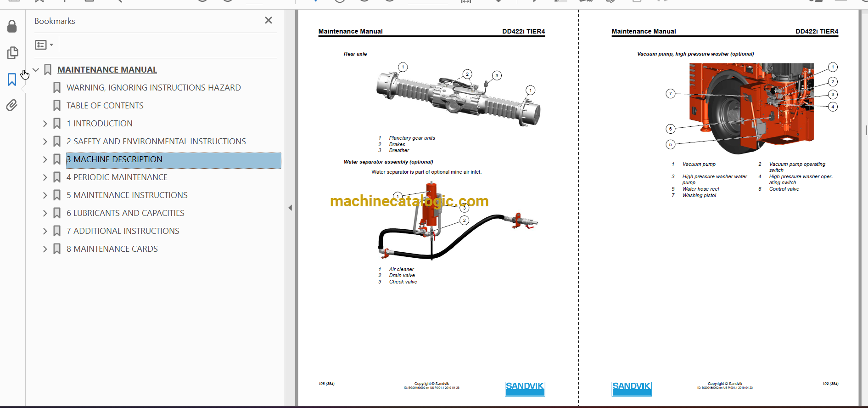The width and height of the screenshot is (868, 408).
Task: Close the Bookmarks panel
Action: coord(269,20)
